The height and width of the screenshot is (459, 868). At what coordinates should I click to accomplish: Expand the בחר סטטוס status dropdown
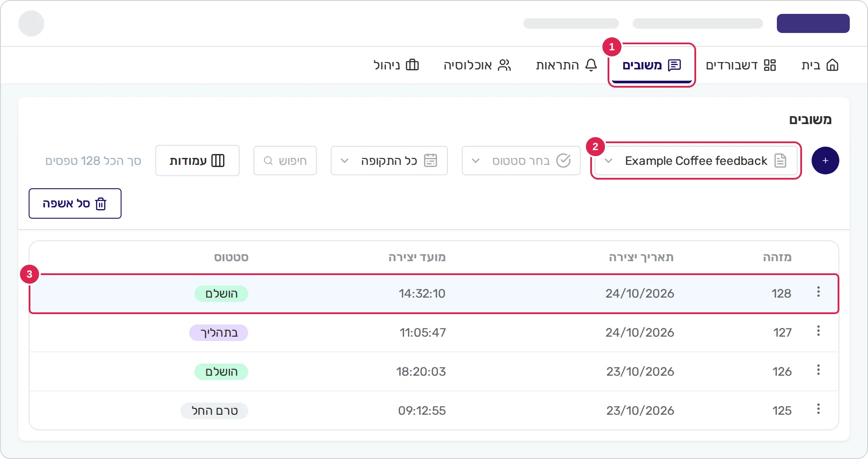[521, 161]
